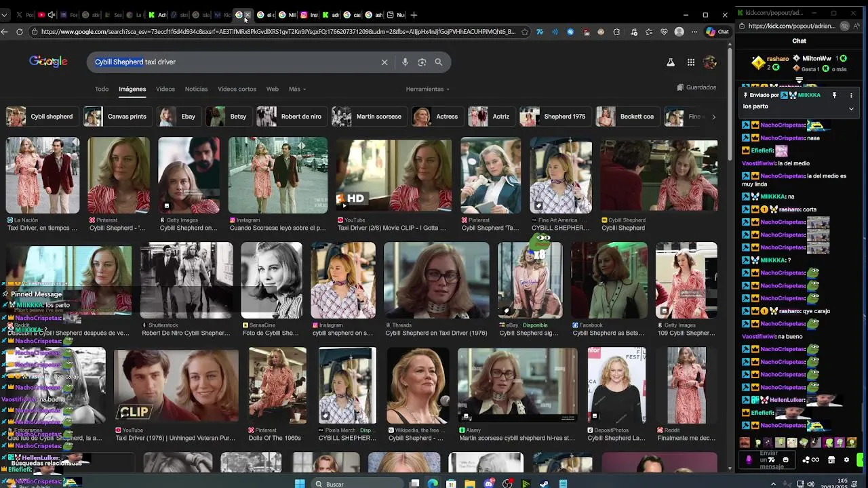Open Copilot Chat in browser toolbar

click(717, 32)
